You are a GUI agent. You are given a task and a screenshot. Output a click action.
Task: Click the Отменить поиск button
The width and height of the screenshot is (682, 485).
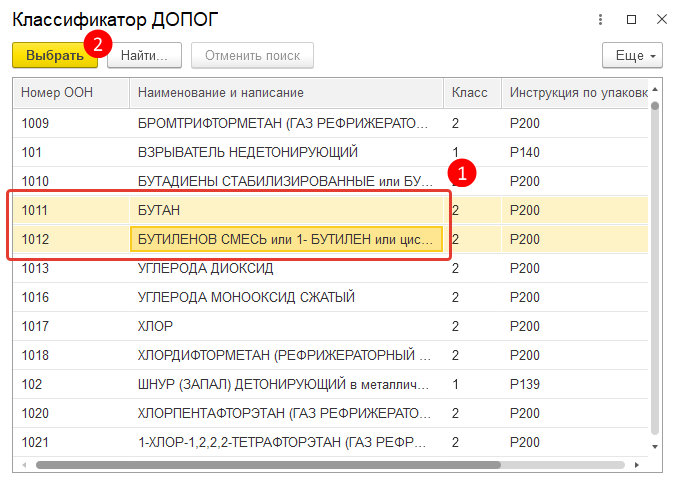tap(252, 55)
